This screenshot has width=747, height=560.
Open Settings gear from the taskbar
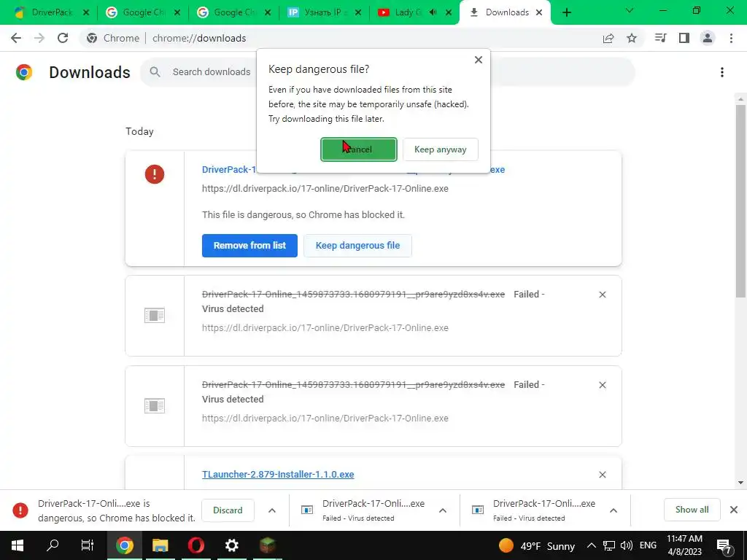231,545
